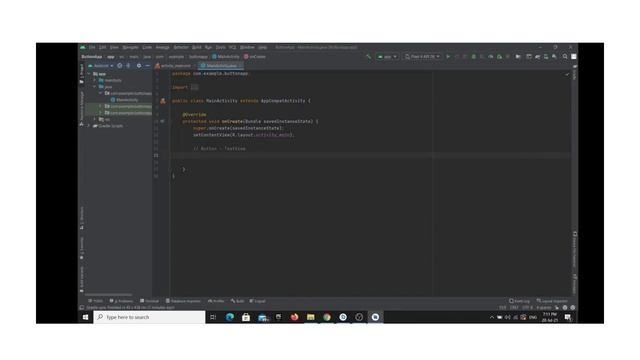Viewport: 640px width, 360px height.
Task: Open the Terminal tool window button
Action: coord(149,301)
